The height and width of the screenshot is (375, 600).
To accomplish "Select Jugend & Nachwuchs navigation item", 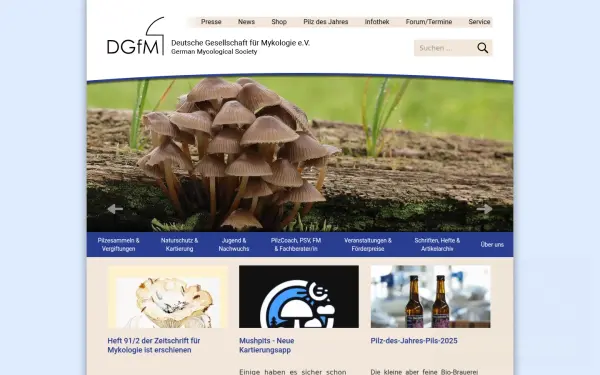I will pos(234,245).
